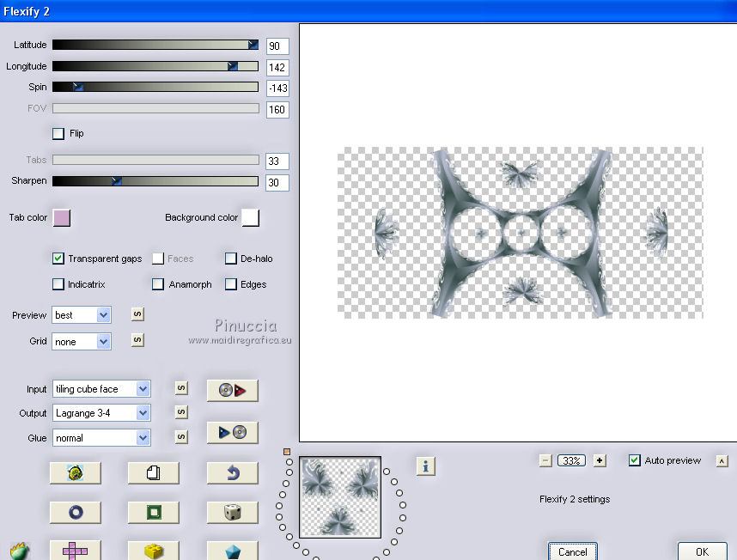Click the source image thumbnail
Viewport: 737px width, 560px height.
click(x=340, y=497)
